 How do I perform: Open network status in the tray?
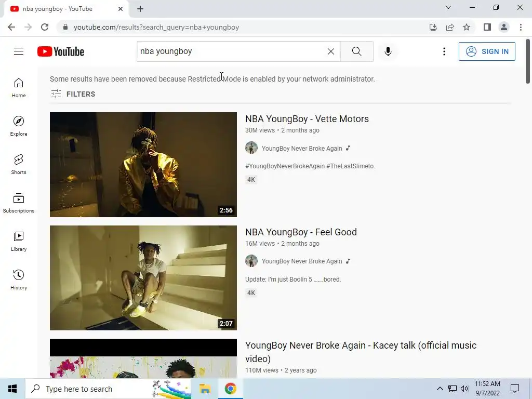click(x=453, y=389)
